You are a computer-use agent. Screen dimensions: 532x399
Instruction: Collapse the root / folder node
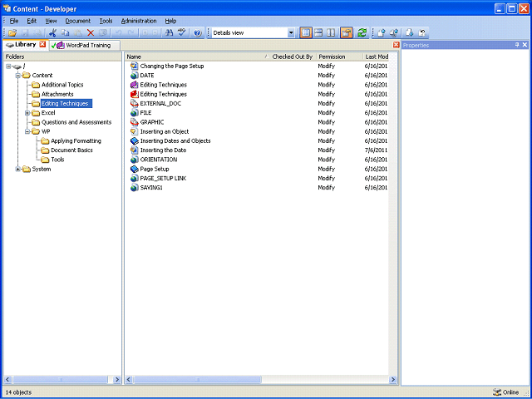point(8,66)
